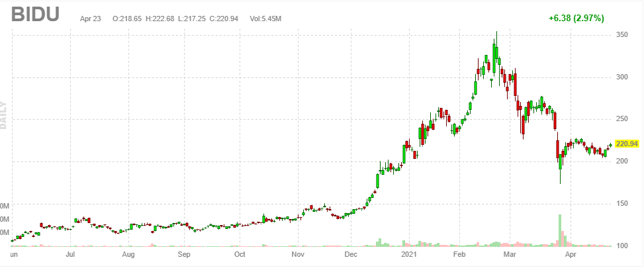The width and height of the screenshot is (644, 274).
Task: Click the Nov date axis label
Action: (298, 255)
